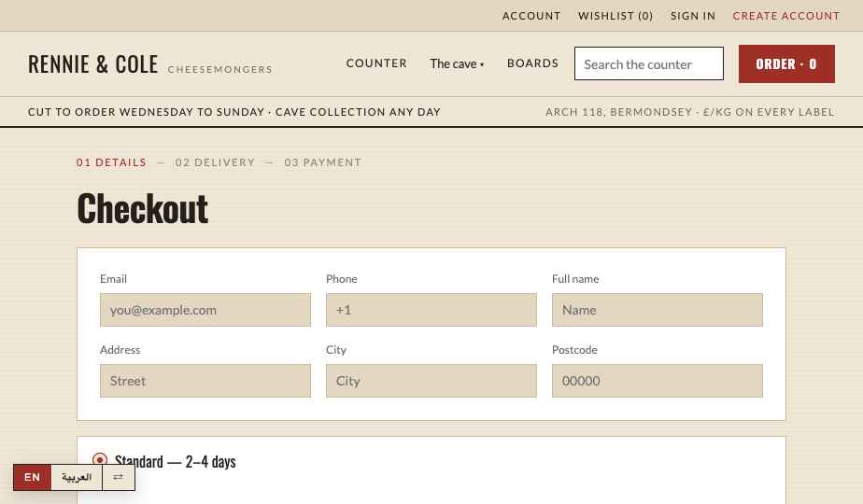Switch language to Arabic

[x=77, y=477]
